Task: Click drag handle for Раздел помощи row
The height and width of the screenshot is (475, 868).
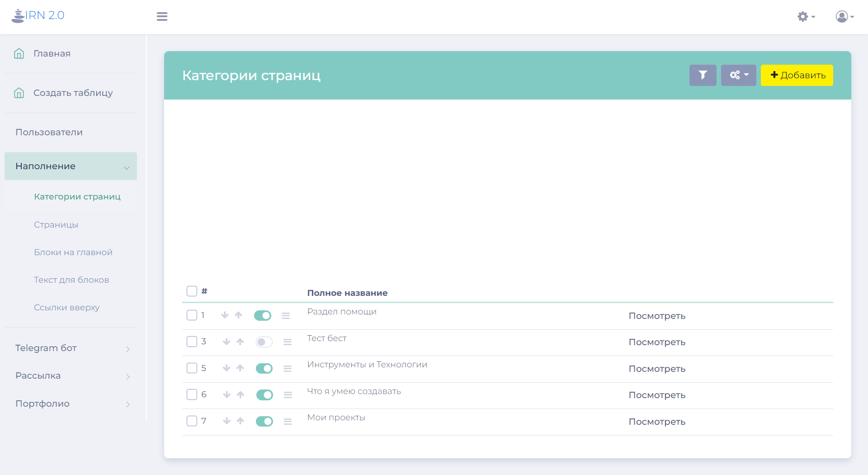Action: pyautogui.click(x=286, y=316)
